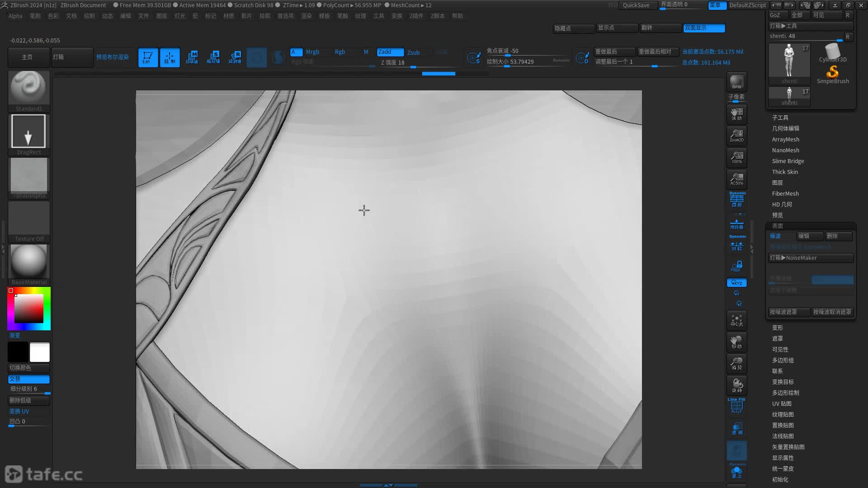The image size is (868, 488).
Task: Open the Alpha menu
Action: coord(15,16)
